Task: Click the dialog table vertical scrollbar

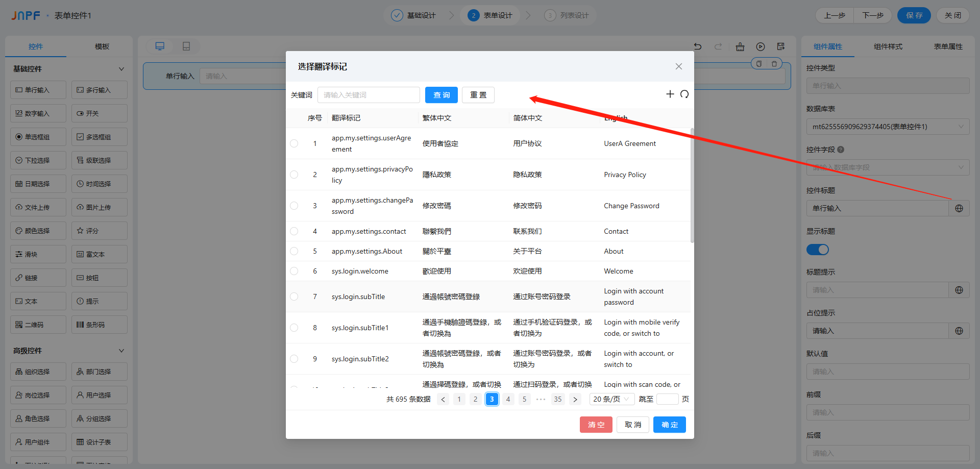Action: (x=692, y=185)
